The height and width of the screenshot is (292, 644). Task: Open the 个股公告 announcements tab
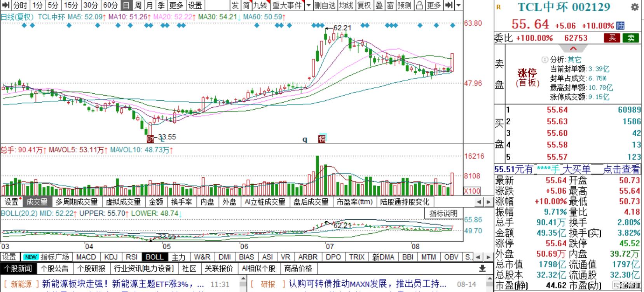[54, 268]
